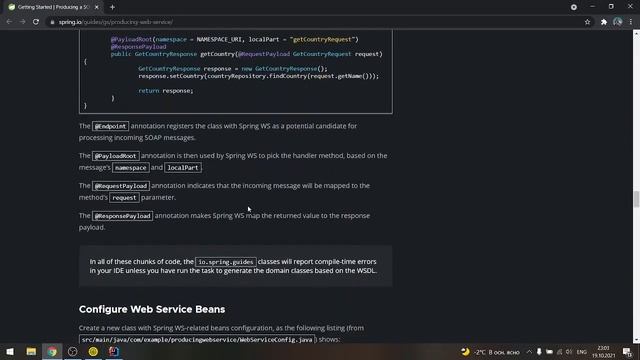Viewport: 640px width, 360px height.
Task: Open the volume control in the tray
Action: tap(569, 352)
